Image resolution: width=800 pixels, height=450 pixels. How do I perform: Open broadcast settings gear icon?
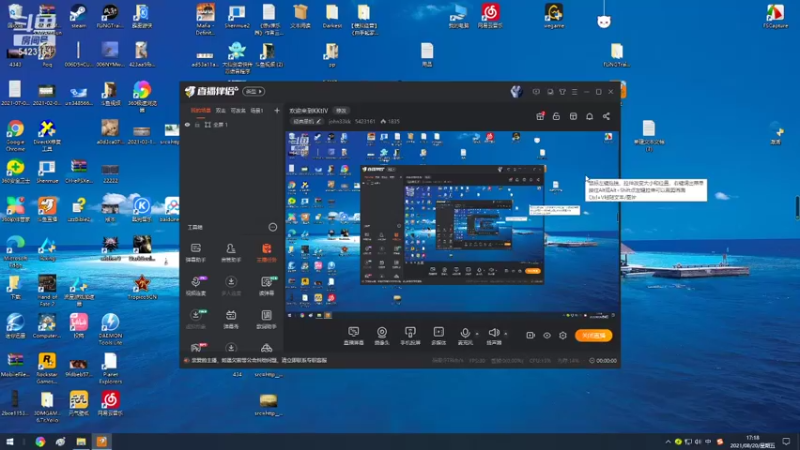563,335
